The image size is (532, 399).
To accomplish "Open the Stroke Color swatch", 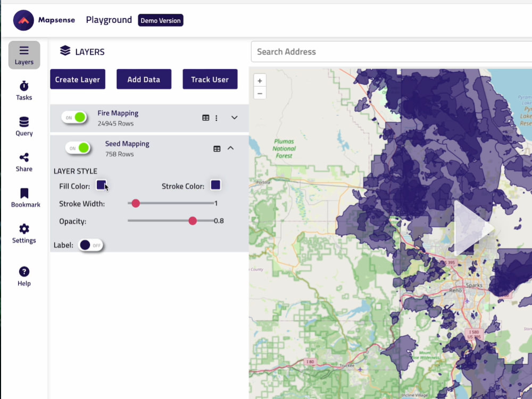I will point(215,185).
